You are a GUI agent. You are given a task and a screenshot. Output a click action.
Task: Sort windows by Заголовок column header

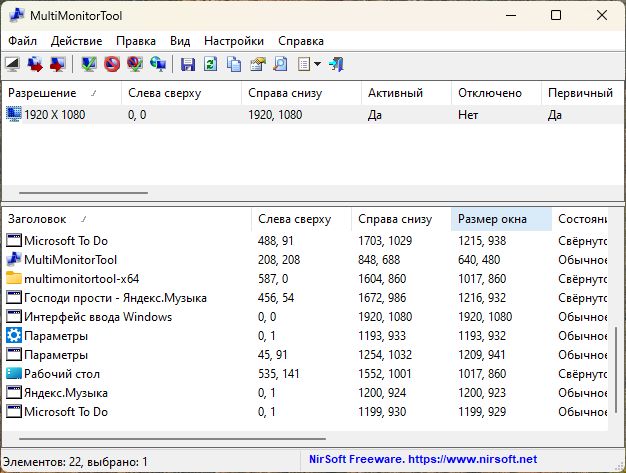[x=127, y=219]
